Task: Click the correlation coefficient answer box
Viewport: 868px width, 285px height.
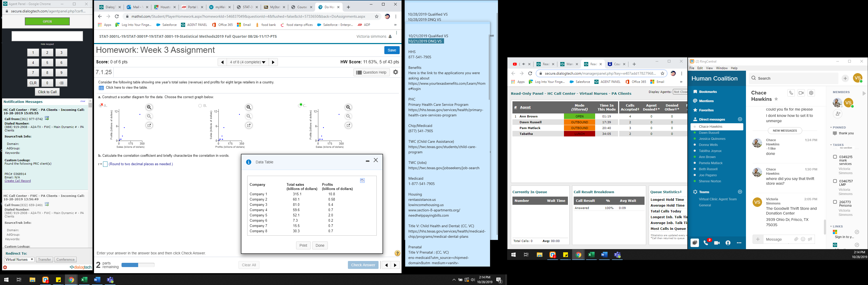Action: point(105,164)
